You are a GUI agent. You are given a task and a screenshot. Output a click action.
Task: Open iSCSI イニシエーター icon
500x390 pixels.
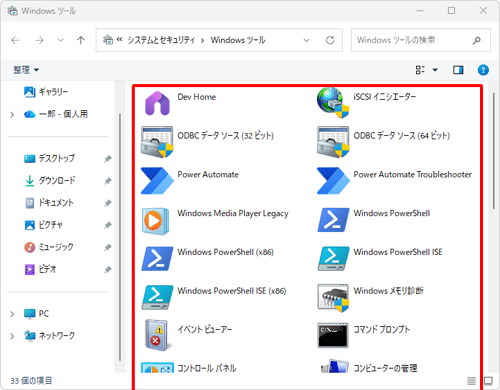(x=333, y=103)
